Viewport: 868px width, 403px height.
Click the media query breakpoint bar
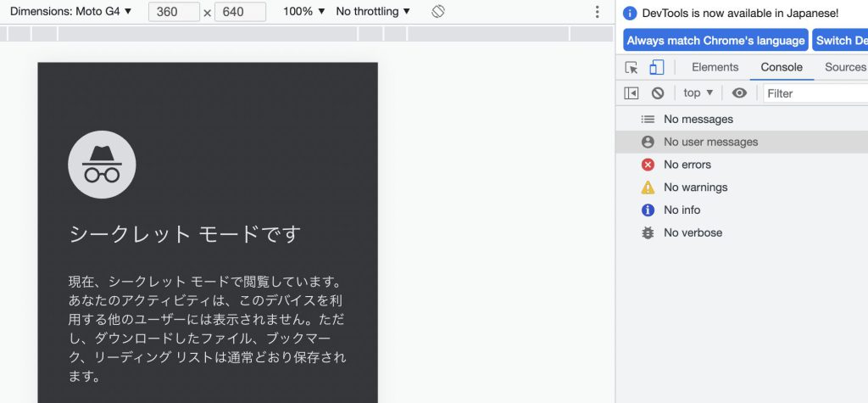(306, 33)
